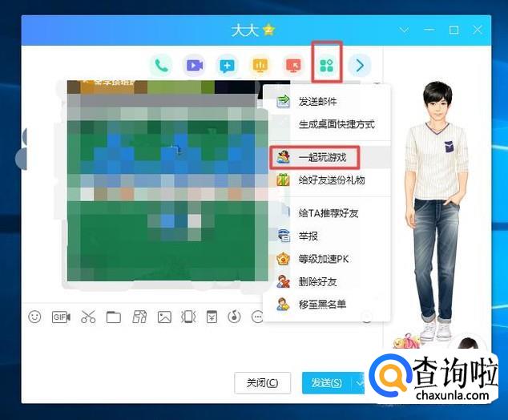Open the emoji smiley picker
Image resolution: width=508 pixels, height=420 pixels.
tap(34, 317)
